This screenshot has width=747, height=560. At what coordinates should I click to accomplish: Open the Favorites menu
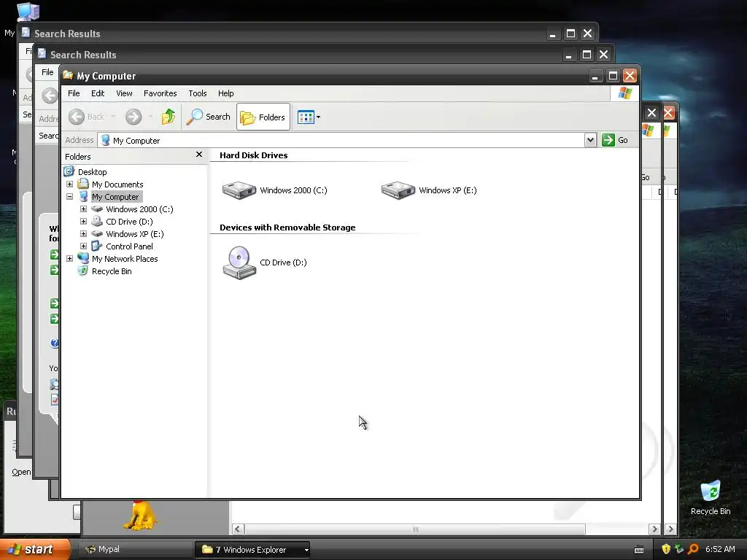pos(160,93)
